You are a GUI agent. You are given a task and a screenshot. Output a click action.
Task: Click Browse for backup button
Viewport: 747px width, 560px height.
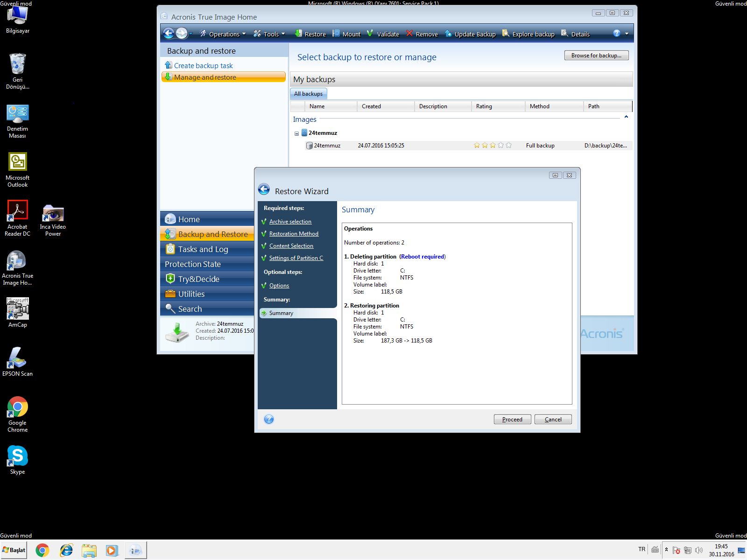596,55
